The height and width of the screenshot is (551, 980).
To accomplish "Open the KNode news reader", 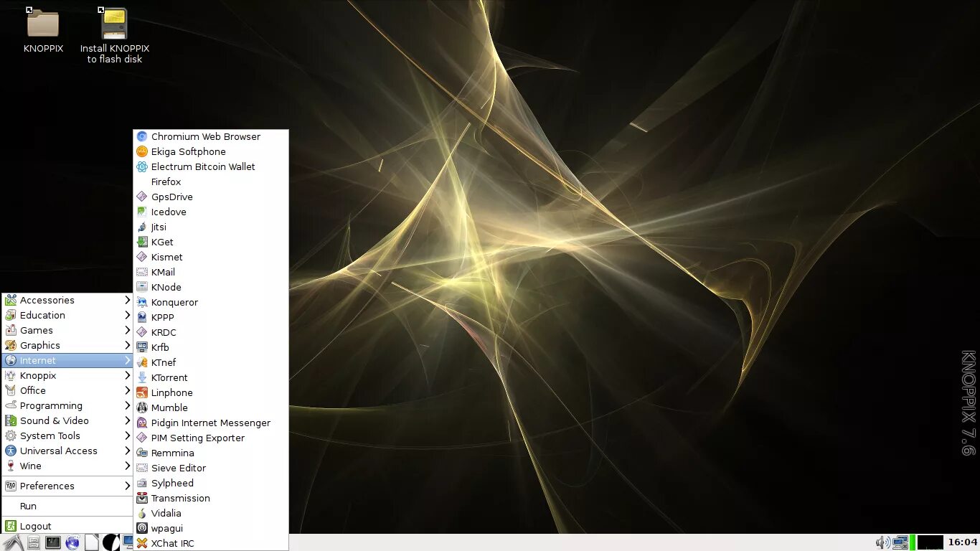I will click(211, 287).
